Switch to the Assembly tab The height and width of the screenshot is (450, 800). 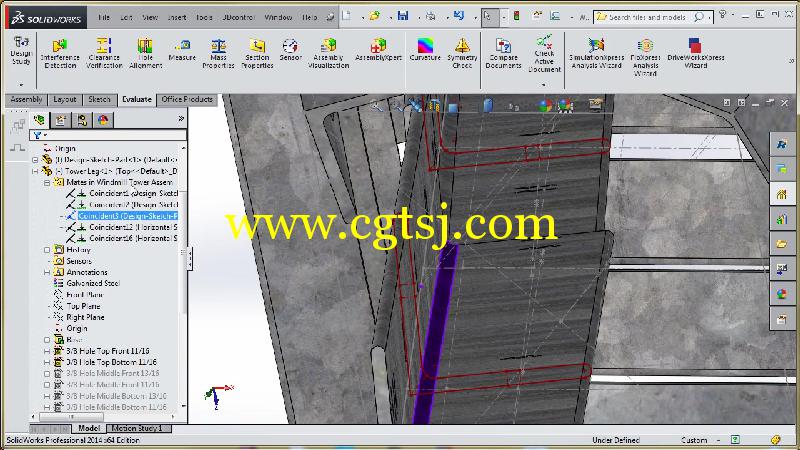(x=26, y=99)
